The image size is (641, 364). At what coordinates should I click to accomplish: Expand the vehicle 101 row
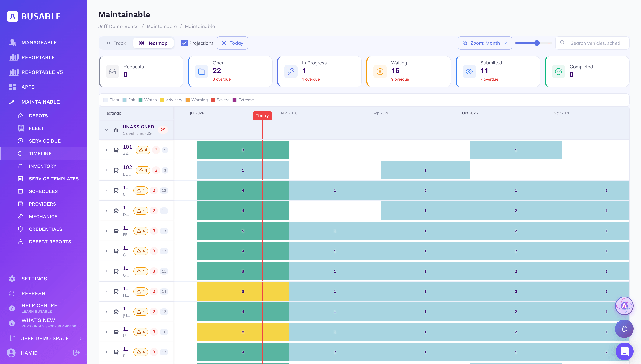click(107, 150)
